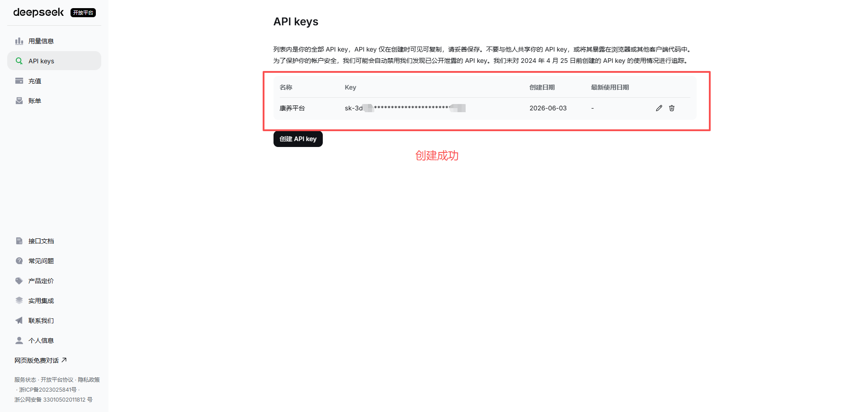The width and height of the screenshot is (868, 412).
Task: Click the 接口文档 document icon
Action: (19, 241)
